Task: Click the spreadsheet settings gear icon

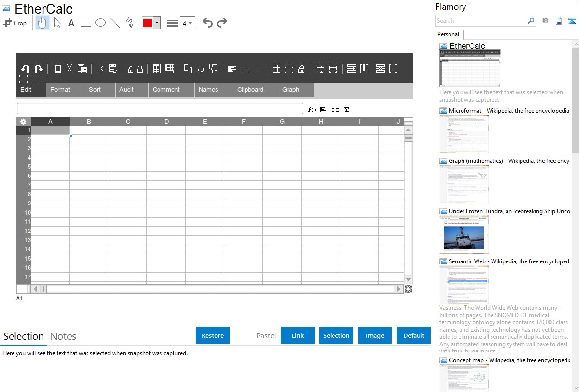Action: (x=23, y=121)
